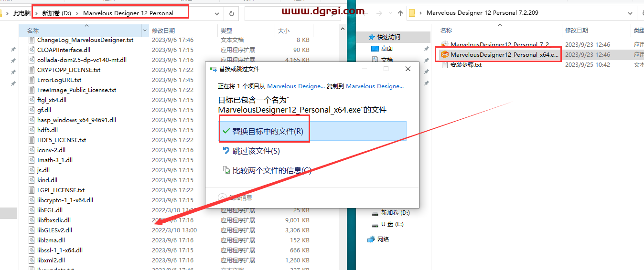Select the MarvelousDesigner12_Personal_7_2 installer icon
This screenshot has height=270, width=644.
(445, 45)
